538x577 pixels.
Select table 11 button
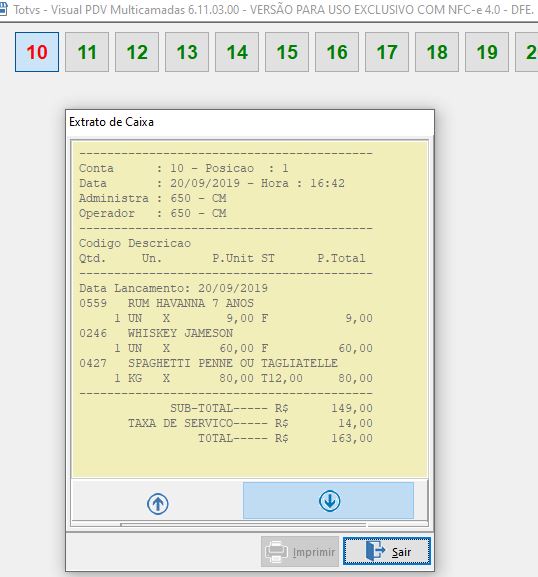87,52
